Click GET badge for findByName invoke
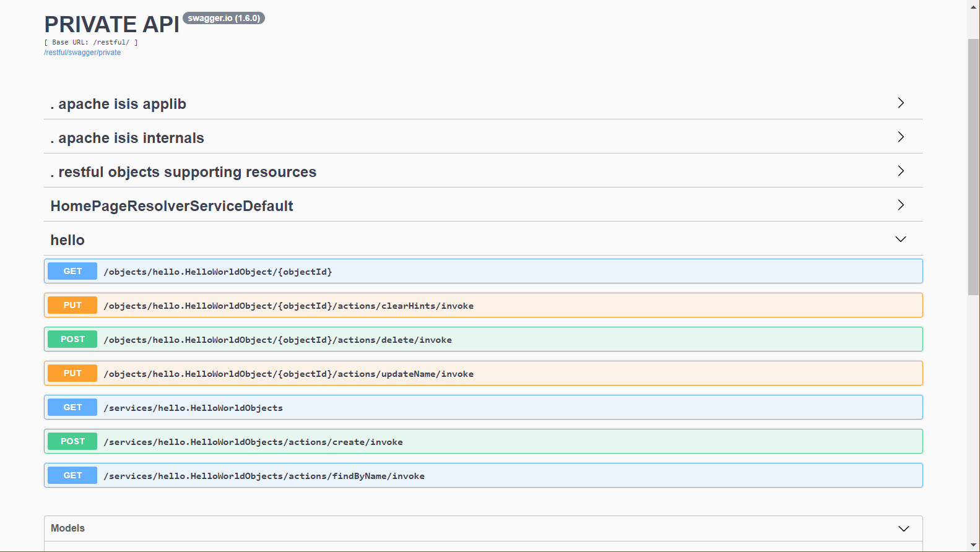 pyautogui.click(x=72, y=475)
